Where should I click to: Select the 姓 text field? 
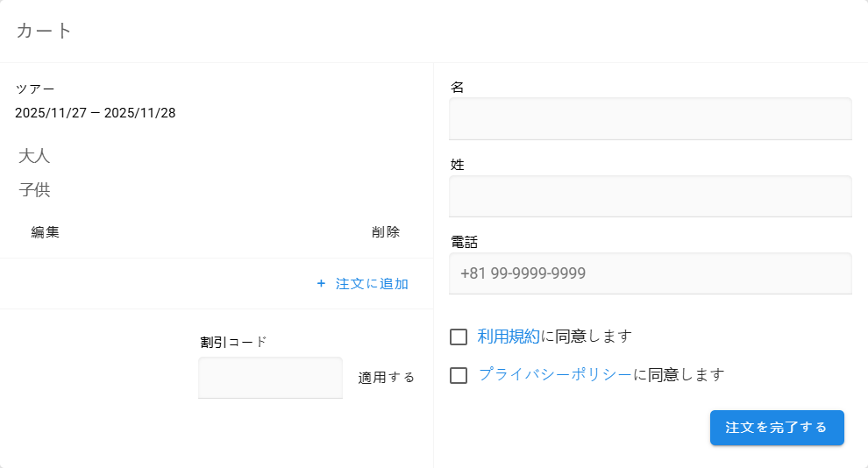(650, 195)
